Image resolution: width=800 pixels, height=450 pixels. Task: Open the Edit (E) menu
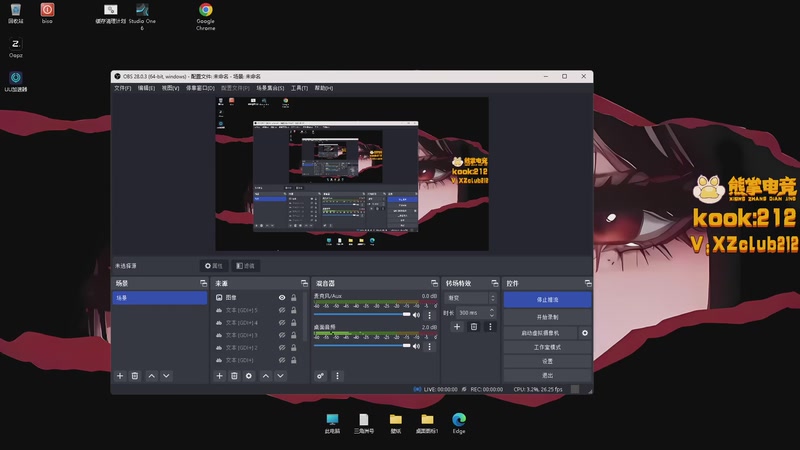(x=146, y=88)
